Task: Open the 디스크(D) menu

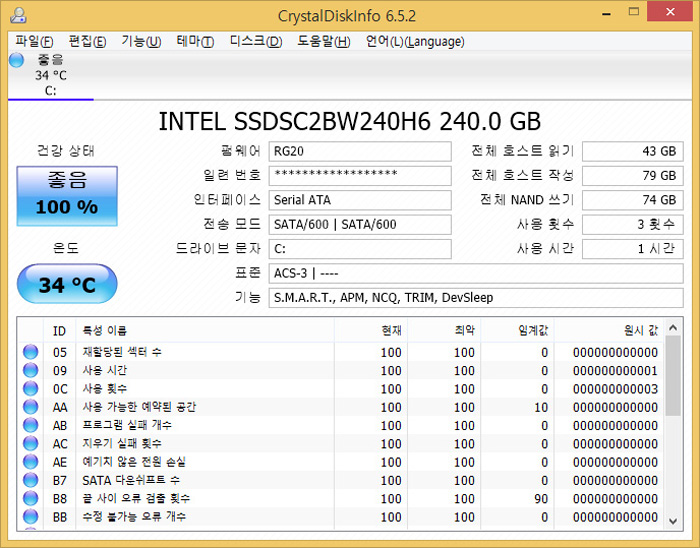Action: click(256, 42)
